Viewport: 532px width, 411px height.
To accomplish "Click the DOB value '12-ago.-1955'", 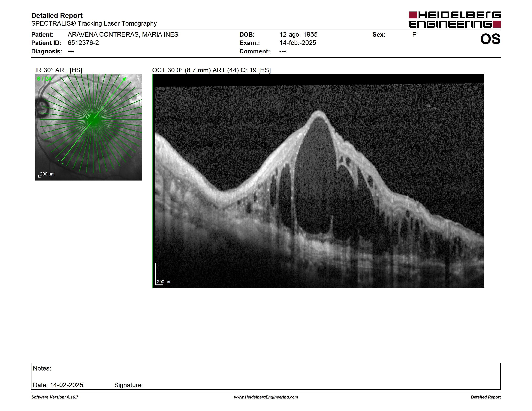I will (x=298, y=34).
